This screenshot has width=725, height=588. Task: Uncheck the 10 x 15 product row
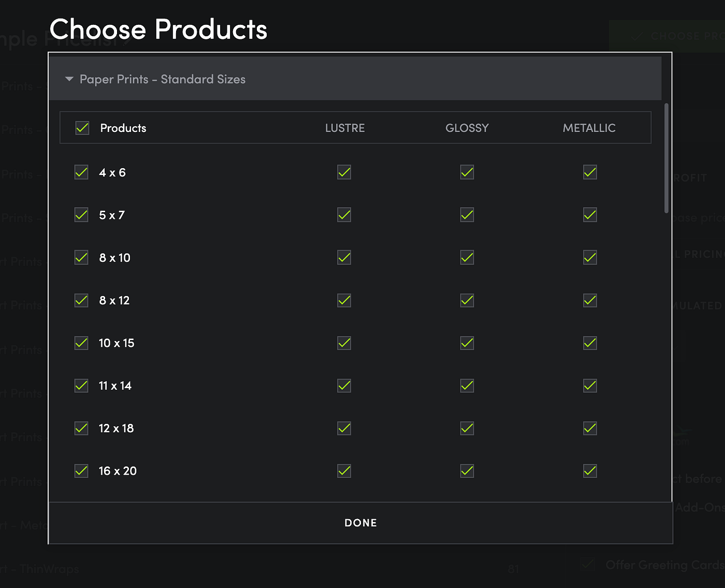[81, 343]
